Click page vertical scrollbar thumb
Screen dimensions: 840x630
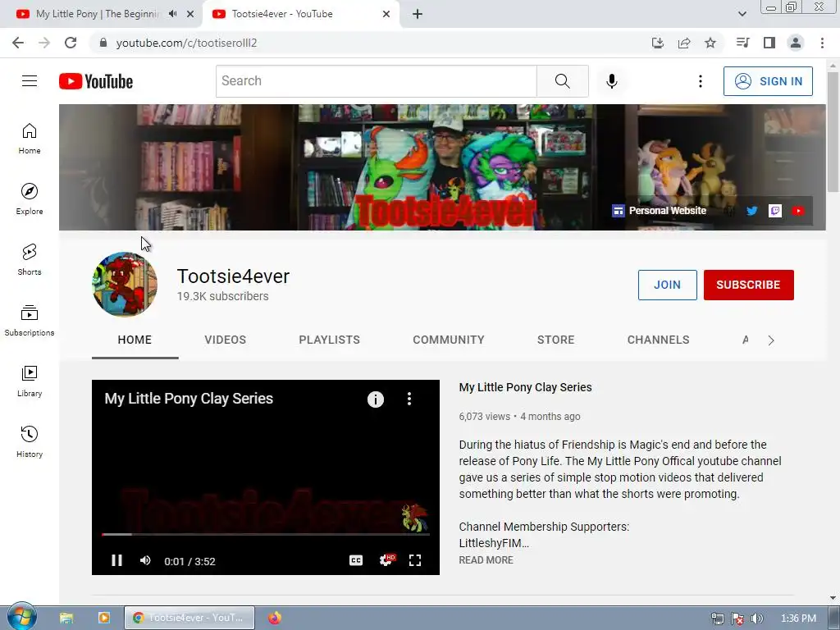833,131
